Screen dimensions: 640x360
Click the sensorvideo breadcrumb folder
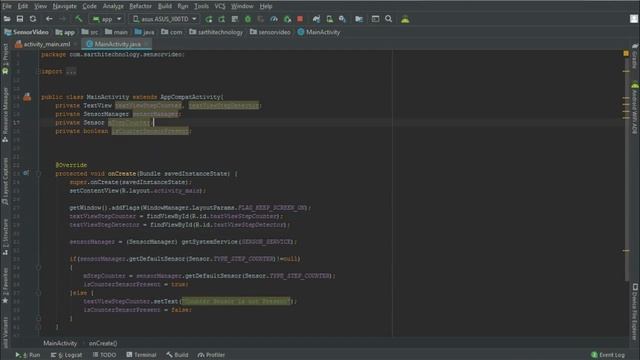270,32
